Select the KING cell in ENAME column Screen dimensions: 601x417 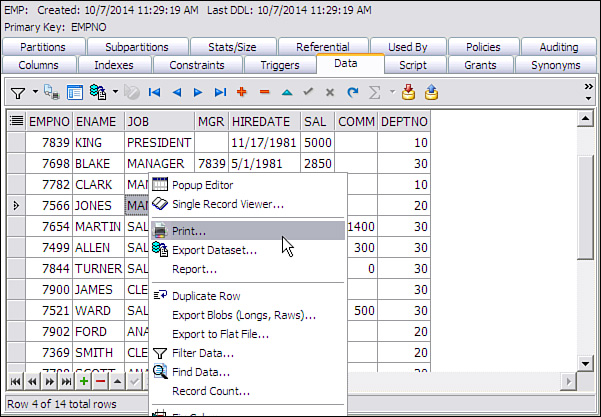[x=97, y=142]
